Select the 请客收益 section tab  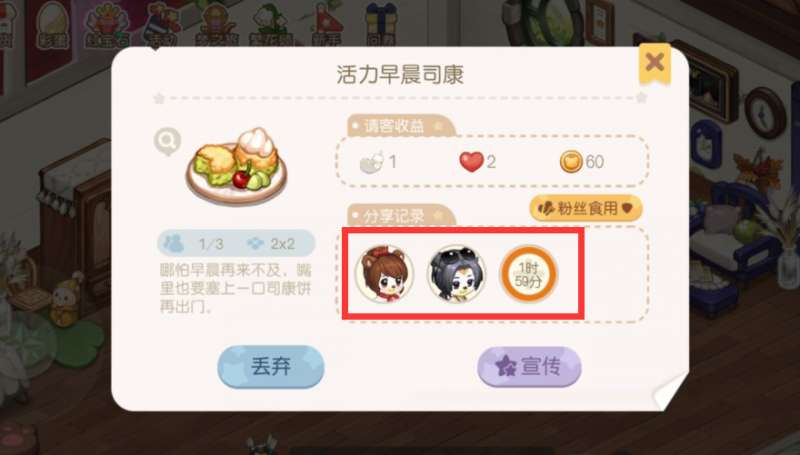click(401, 126)
